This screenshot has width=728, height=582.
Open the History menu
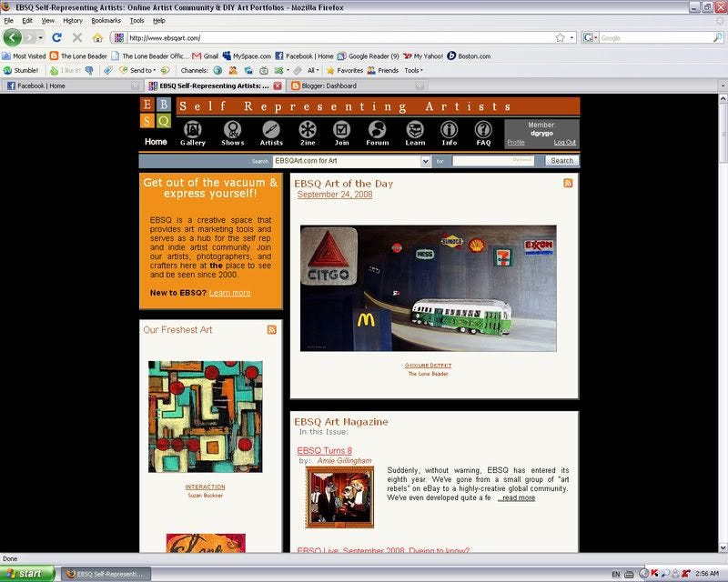[73, 20]
